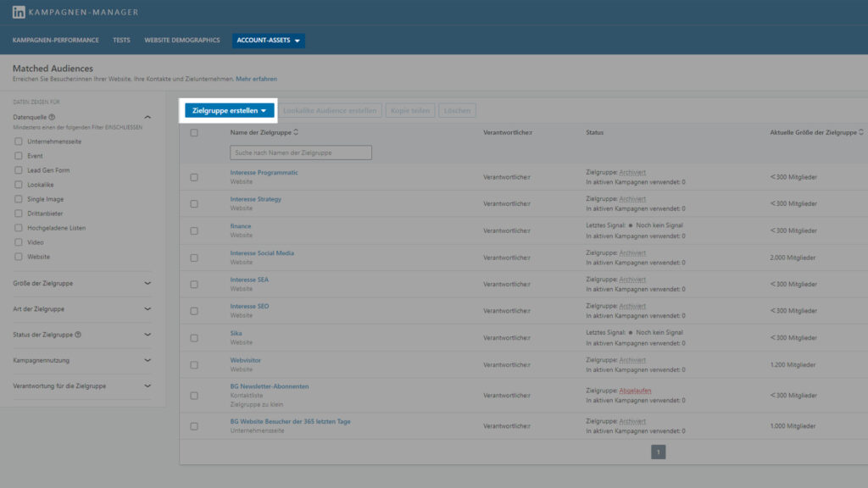The height and width of the screenshot is (488, 868).
Task: Click the audience name search field
Action: click(300, 152)
